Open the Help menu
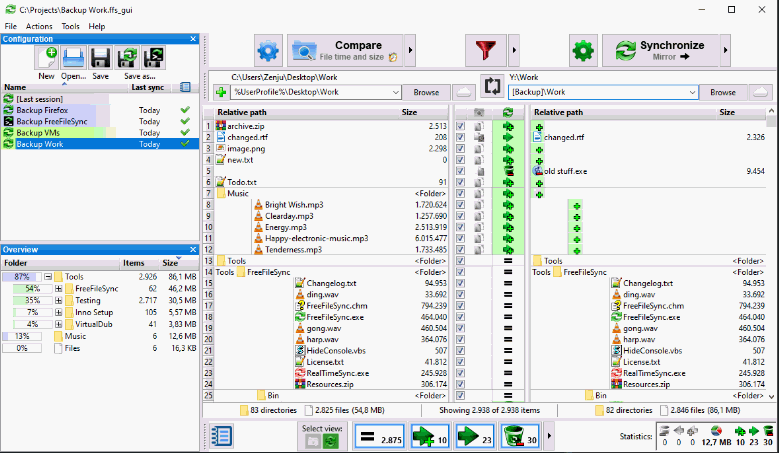Viewport: 779px width, 453px height. [x=96, y=26]
